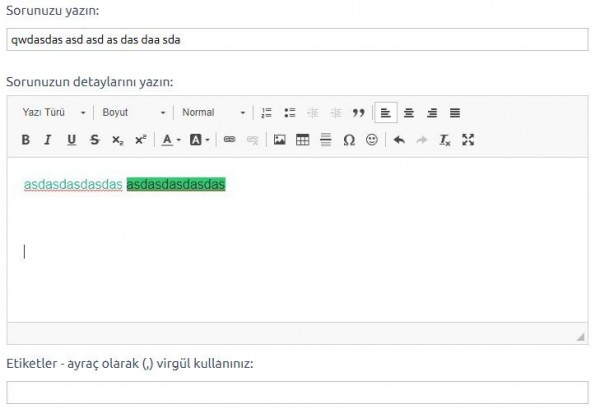The height and width of the screenshot is (413, 600).
Task: Insert a block quote
Action: (358, 113)
